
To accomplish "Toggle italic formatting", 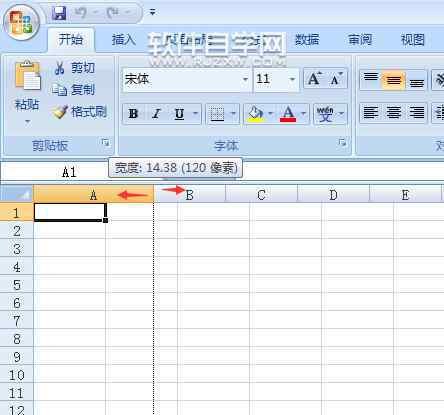I will click(156, 114).
